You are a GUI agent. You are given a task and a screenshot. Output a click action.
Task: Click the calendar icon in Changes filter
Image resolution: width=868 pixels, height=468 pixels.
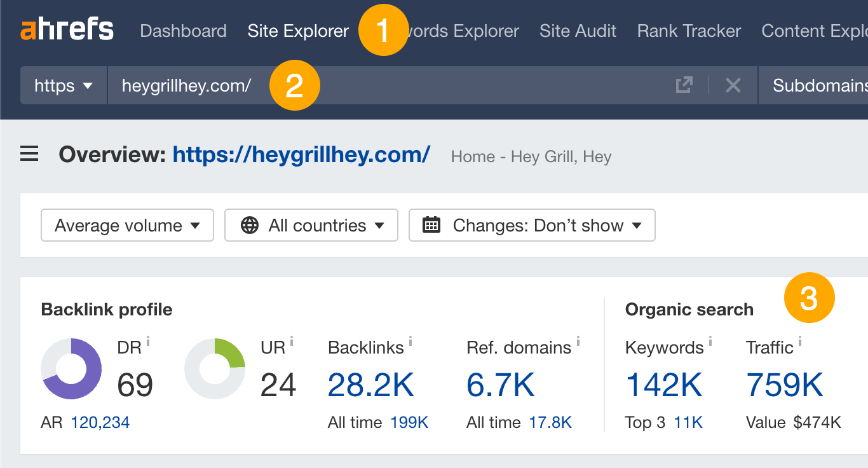pos(432,225)
